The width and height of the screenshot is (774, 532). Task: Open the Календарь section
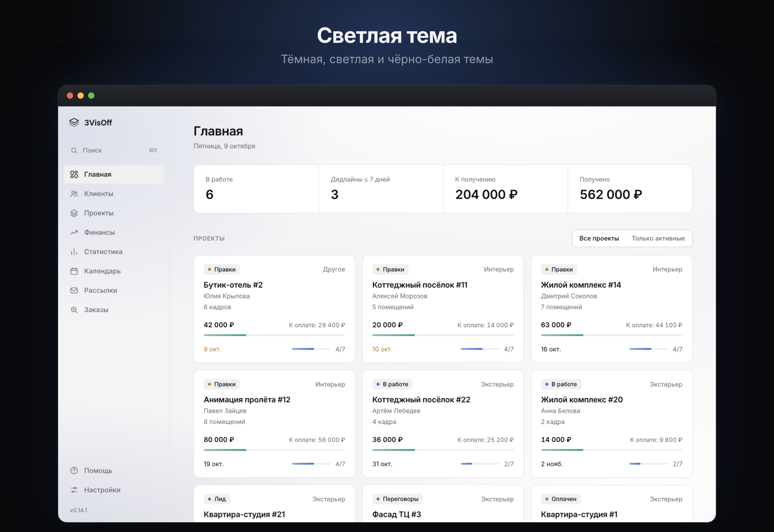(x=114, y=271)
